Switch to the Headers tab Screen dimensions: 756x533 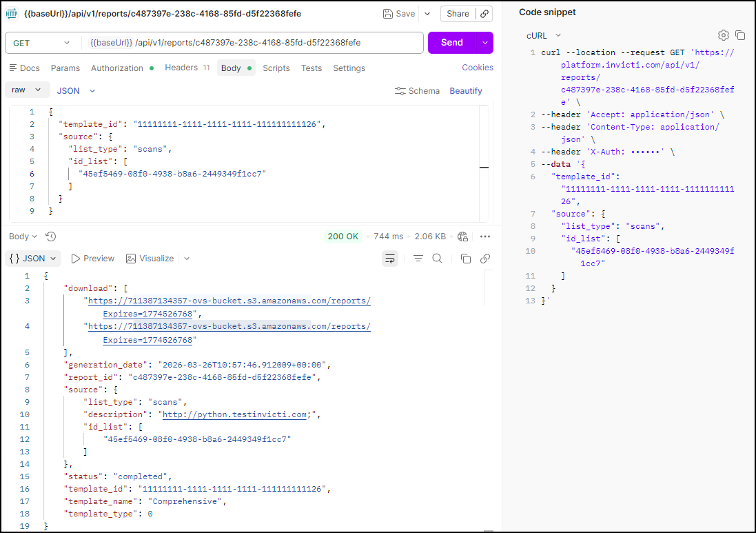coord(181,68)
